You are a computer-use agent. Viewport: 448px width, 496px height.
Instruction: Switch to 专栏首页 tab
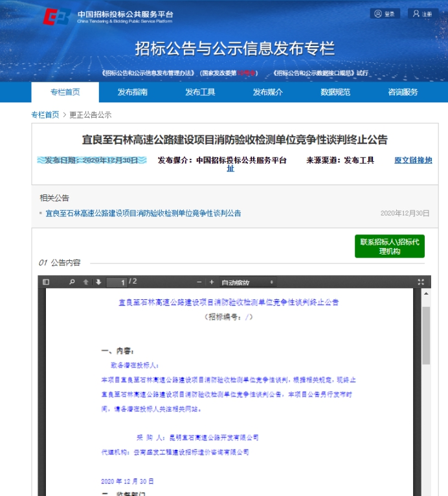click(65, 92)
